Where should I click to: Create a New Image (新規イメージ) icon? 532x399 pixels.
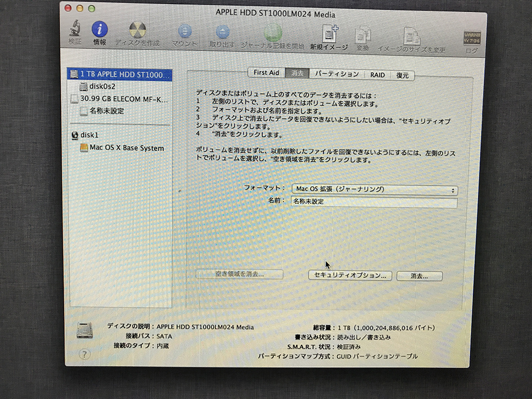329,34
